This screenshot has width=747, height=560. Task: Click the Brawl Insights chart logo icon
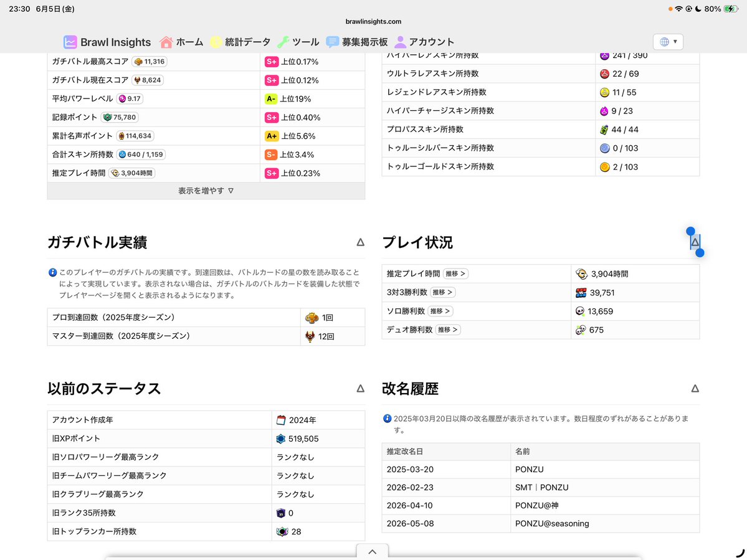coord(70,42)
